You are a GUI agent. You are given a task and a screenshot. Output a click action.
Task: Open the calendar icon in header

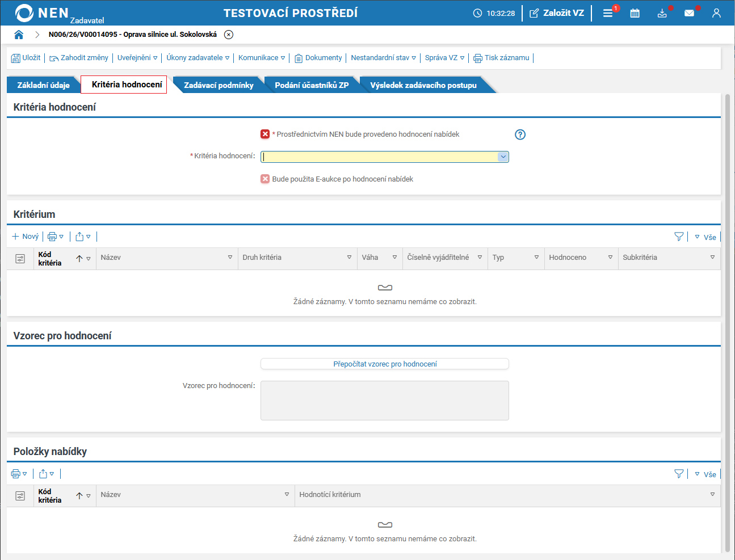635,13
